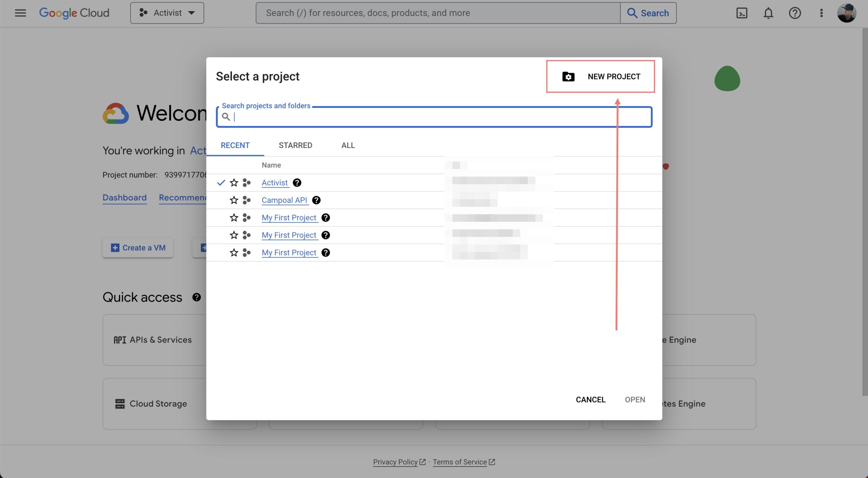This screenshot has height=478, width=868.
Task: Open the three-dot settings menu
Action: pyautogui.click(x=821, y=13)
